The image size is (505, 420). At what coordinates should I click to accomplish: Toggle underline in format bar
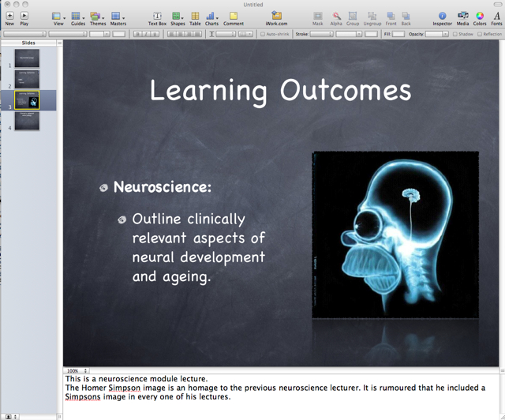(155, 34)
